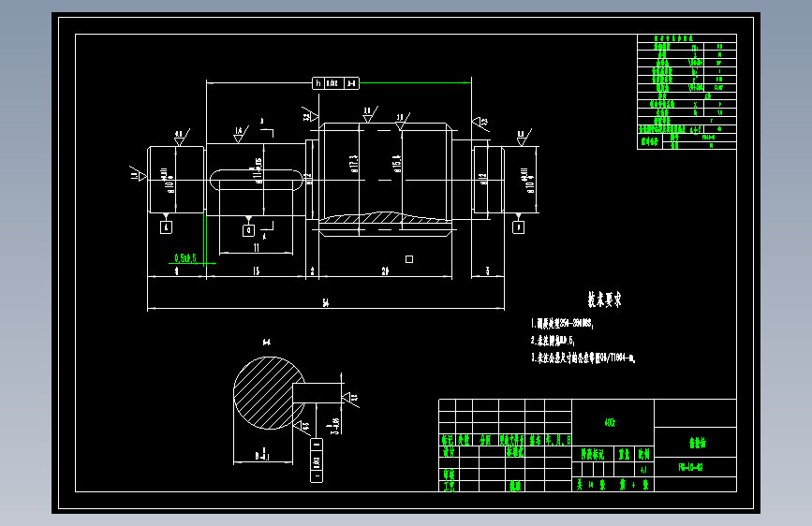This screenshot has height=526, width=812.
Task: Click the hatched partial section on the gear body
Action: click(x=384, y=218)
